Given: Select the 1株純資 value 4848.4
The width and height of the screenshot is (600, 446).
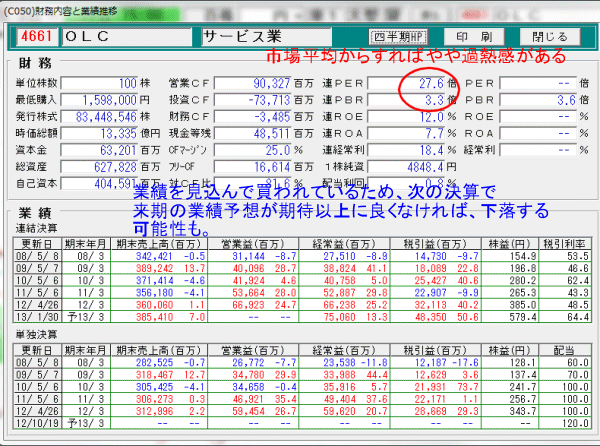Looking at the screenshot, I should click(x=406, y=167).
